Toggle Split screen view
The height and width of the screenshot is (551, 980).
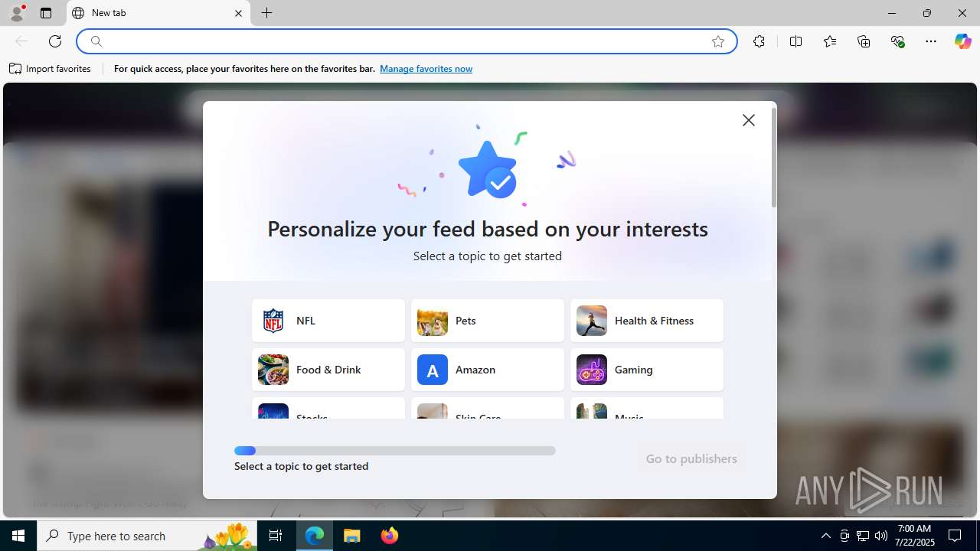pos(795,41)
